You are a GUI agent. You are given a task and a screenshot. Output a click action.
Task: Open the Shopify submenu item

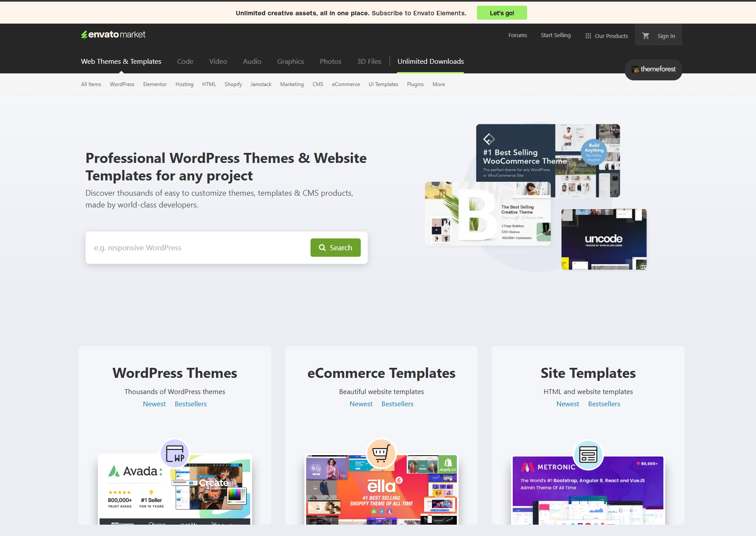(x=233, y=84)
